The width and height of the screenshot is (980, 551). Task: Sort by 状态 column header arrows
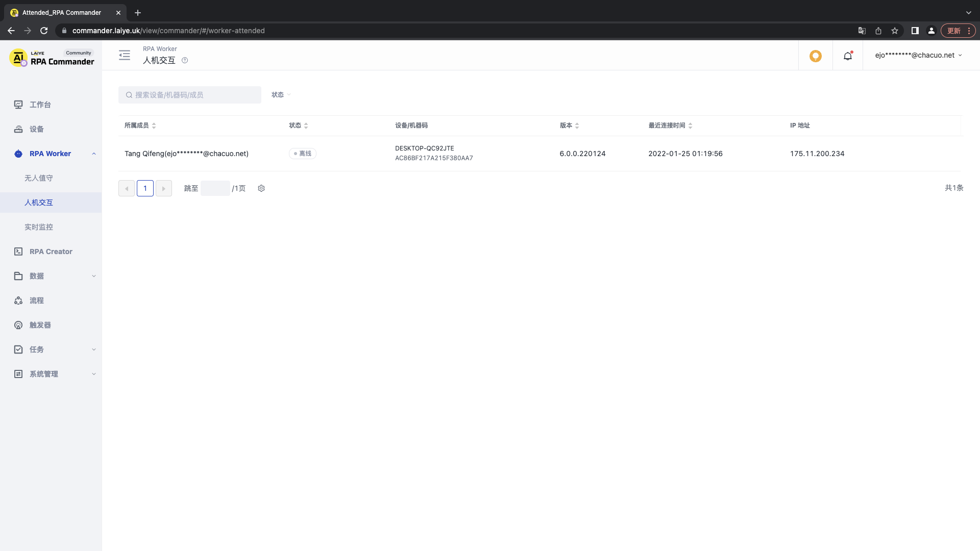(306, 126)
